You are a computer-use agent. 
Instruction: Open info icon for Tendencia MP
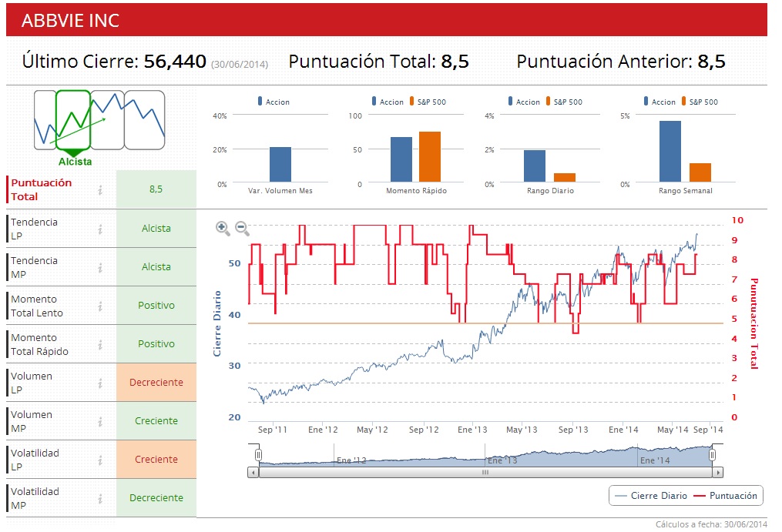100,268
